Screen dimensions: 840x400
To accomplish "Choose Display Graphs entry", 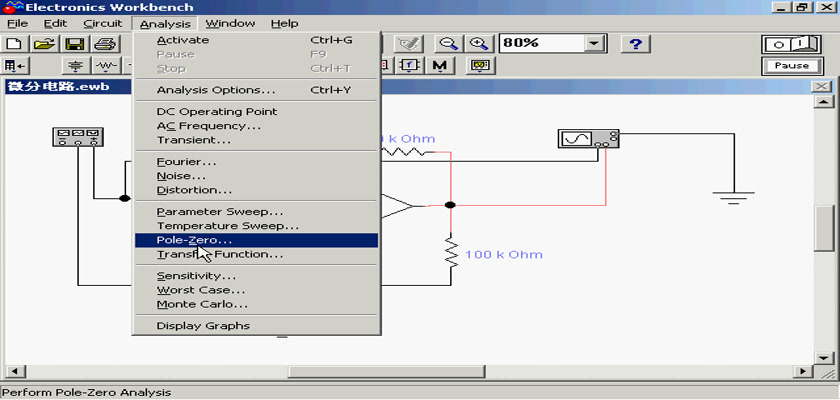I will pos(257,326).
